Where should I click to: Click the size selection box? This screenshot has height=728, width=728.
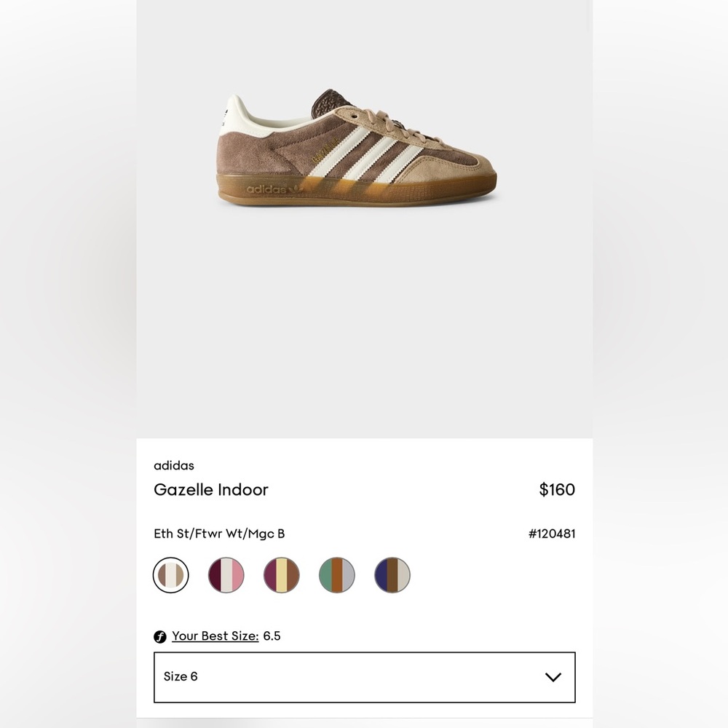tap(364, 677)
